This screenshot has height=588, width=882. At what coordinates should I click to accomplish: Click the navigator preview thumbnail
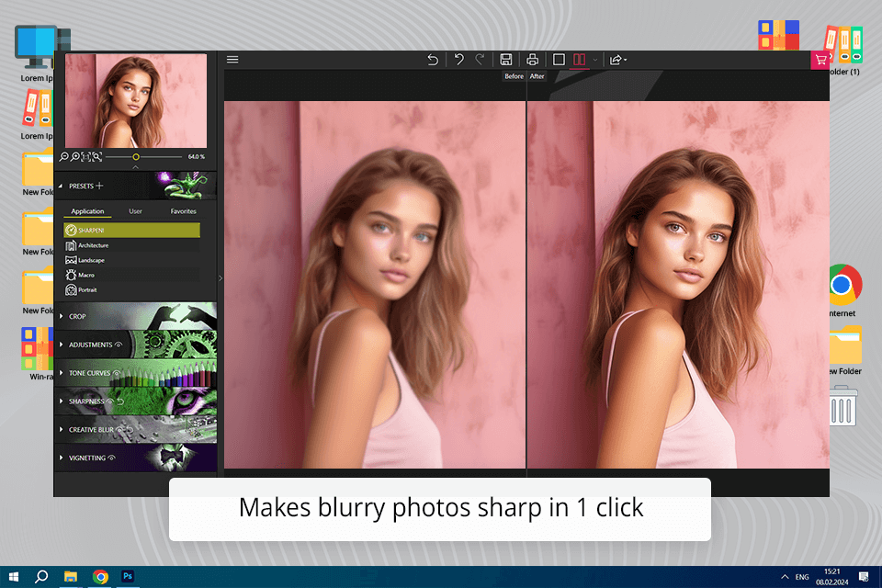point(136,101)
